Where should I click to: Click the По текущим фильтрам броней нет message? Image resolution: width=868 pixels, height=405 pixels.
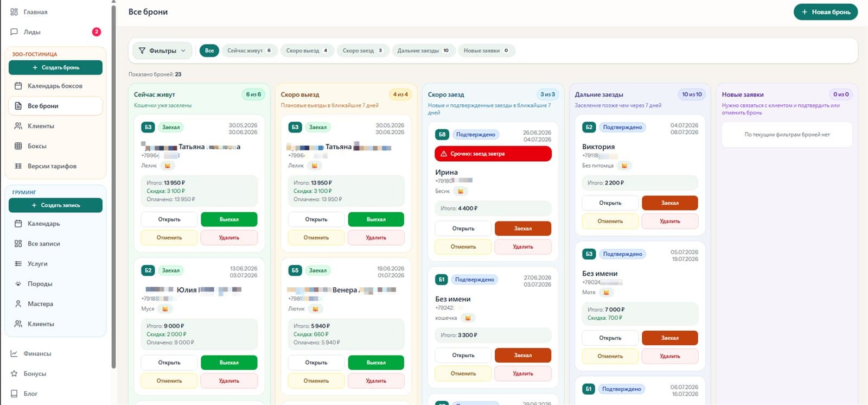787,135
